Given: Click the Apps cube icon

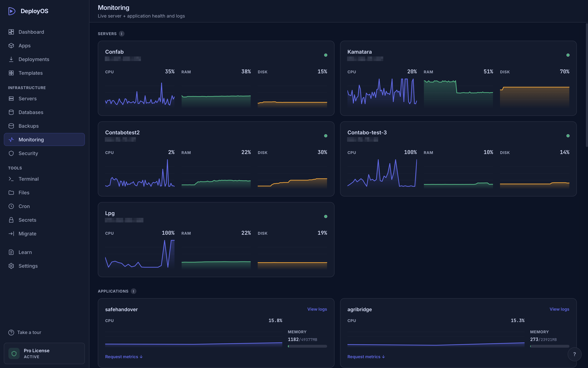Looking at the screenshot, I should 11,45.
